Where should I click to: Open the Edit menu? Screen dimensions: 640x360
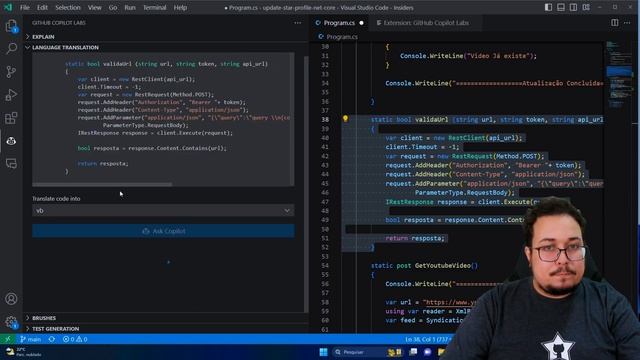point(42,8)
